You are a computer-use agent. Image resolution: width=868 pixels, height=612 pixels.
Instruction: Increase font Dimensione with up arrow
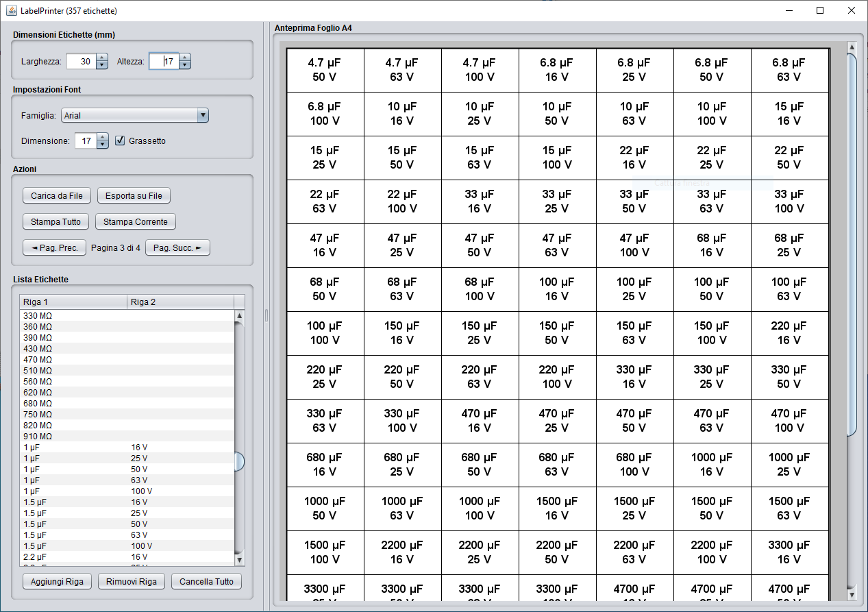coord(103,137)
